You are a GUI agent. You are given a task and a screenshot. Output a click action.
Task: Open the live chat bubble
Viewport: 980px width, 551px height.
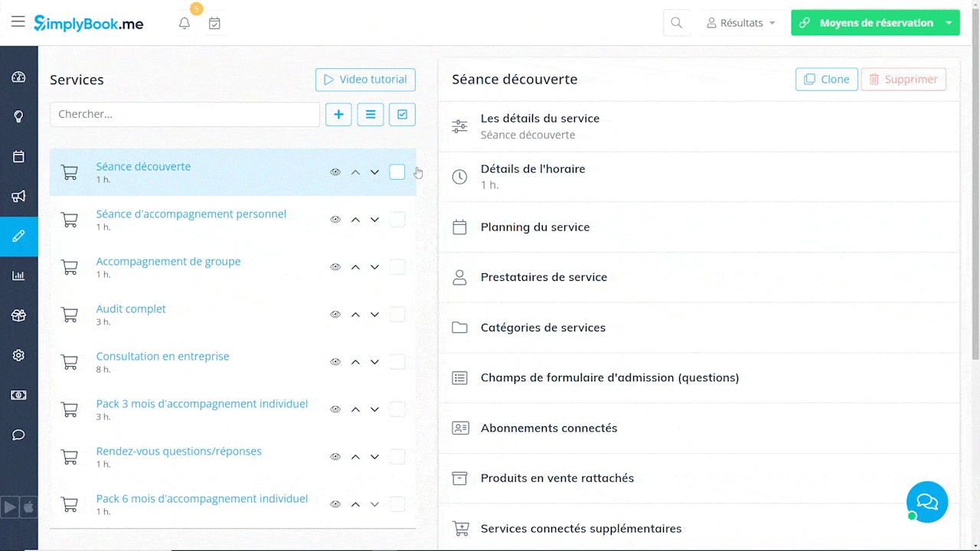[x=927, y=502]
